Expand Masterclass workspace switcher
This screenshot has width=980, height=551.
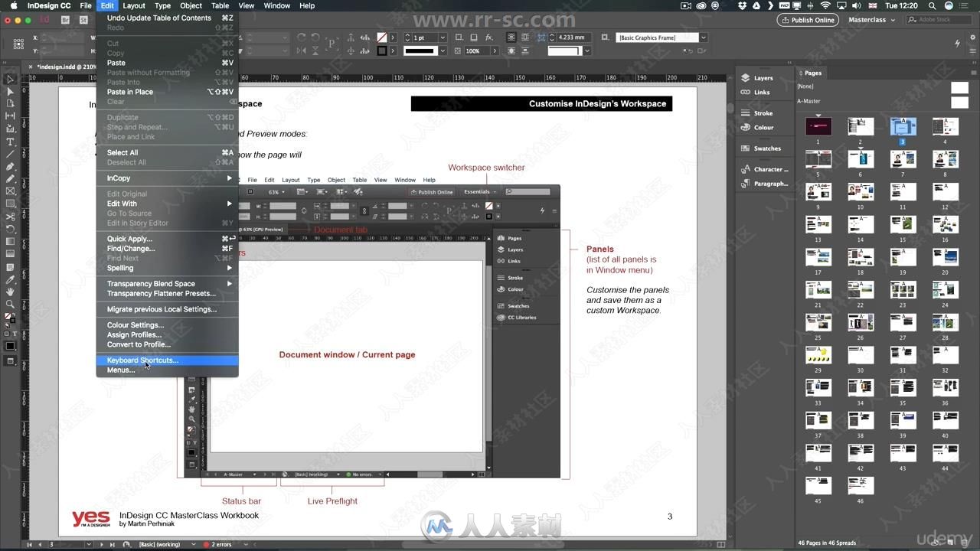point(871,20)
